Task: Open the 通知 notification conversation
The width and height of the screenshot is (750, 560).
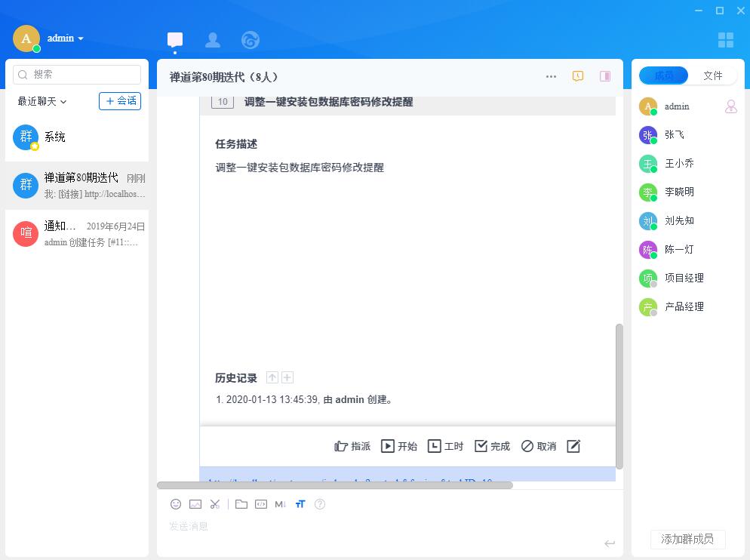Action: 77,233
